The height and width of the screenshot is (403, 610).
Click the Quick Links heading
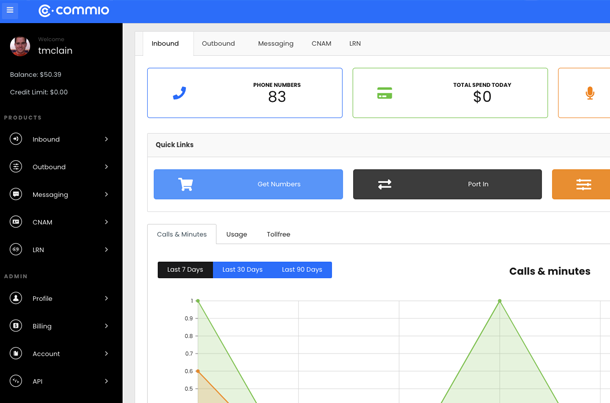pyautogui.click(x=174, y=145)
